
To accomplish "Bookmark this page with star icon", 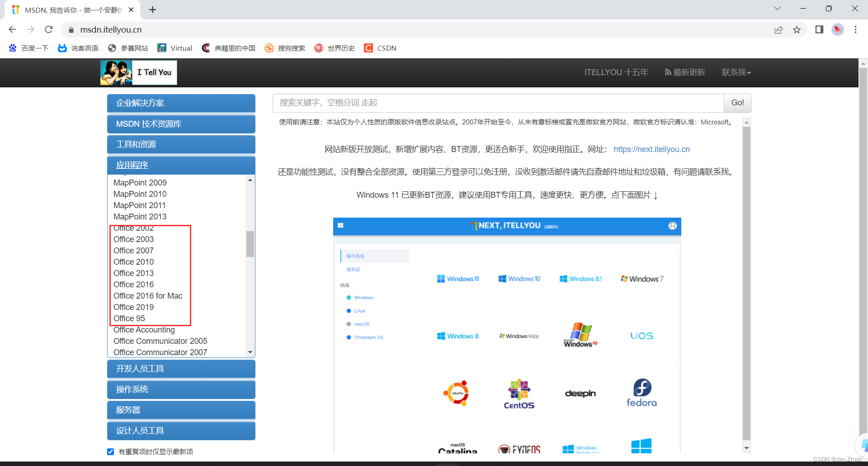I will pos(797,29).
